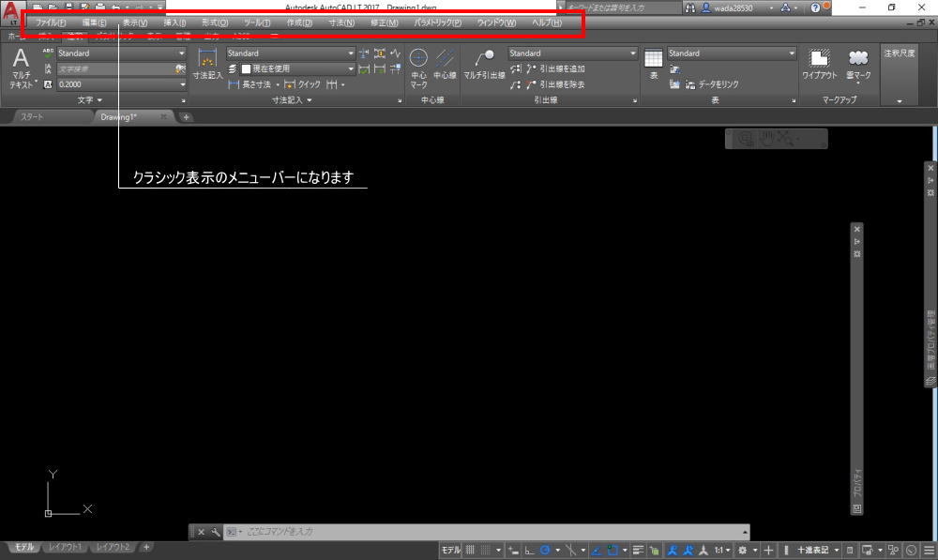Click the user account wada28530
This screenshot has width=938, height=560.
click(733, 8)
